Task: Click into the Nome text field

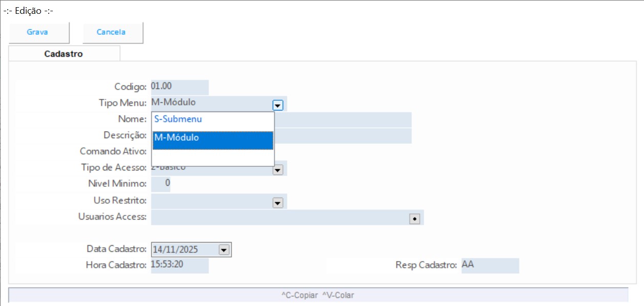Action: pos(342,120)
